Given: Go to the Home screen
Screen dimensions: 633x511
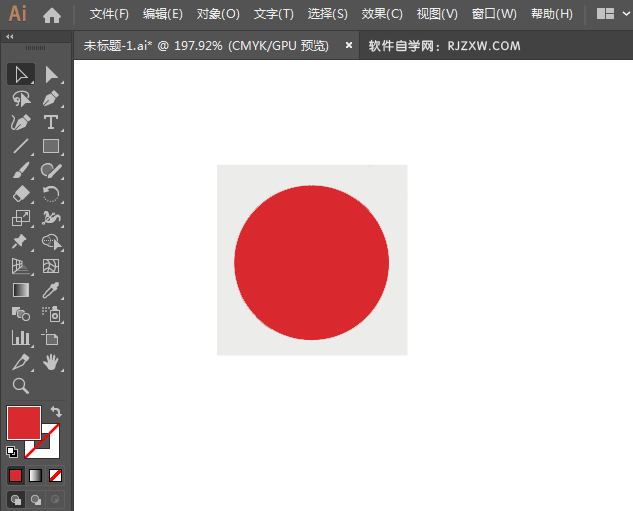Looking at the screenshot, I should click(52, 15).
